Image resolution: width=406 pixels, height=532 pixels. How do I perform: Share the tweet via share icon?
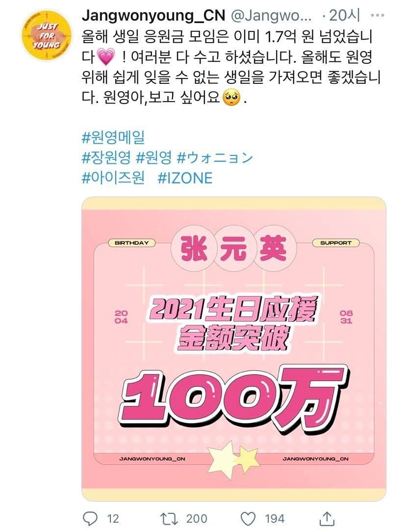(x=327, y=519)
